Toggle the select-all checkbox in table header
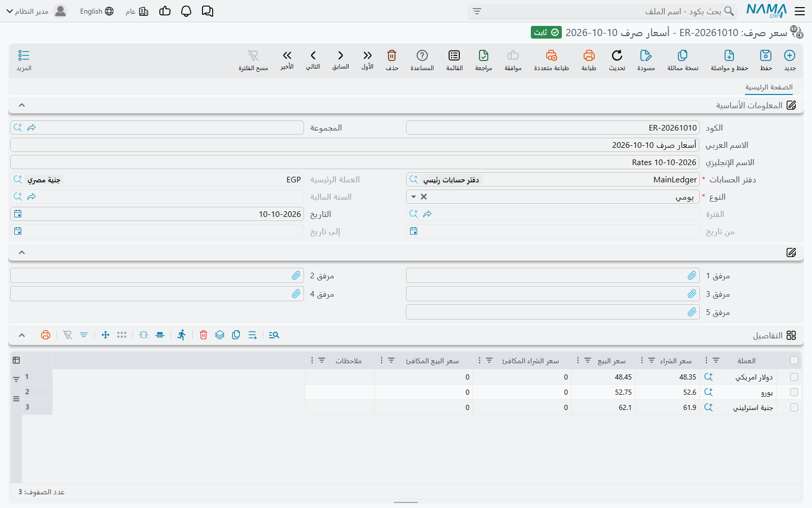This screenshot has height=508, width=812. (x=794, y=360)
